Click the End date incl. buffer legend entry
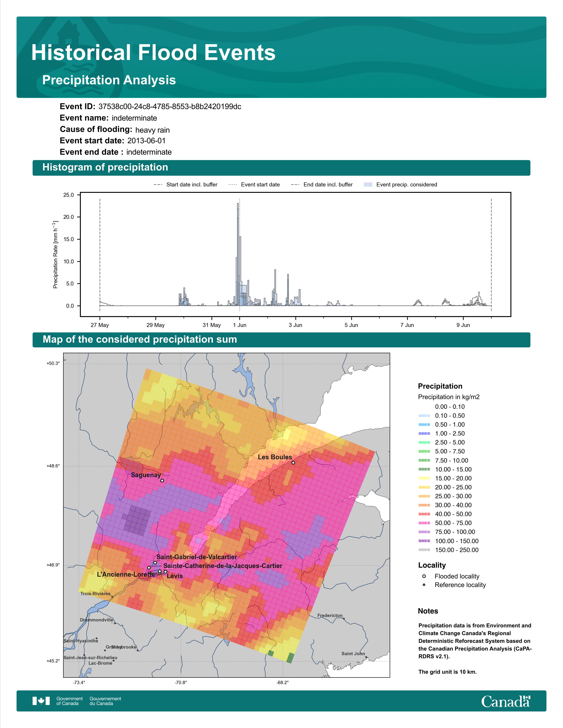Viewport: 563px width, 728px height. 322,185
